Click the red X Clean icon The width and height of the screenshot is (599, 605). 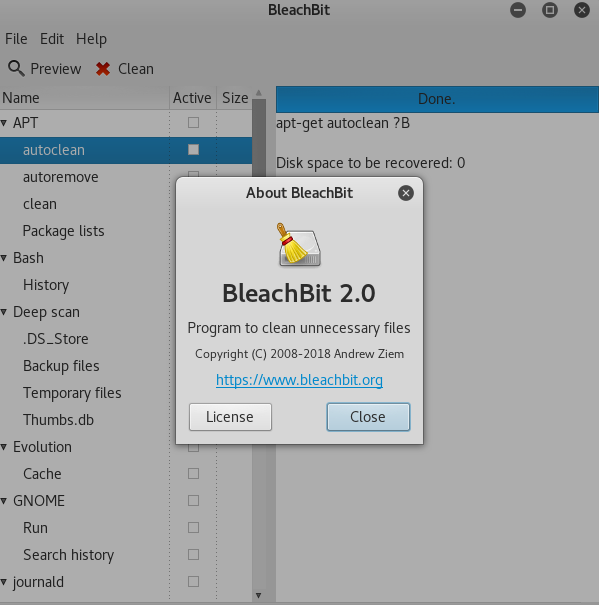(103, 69)
